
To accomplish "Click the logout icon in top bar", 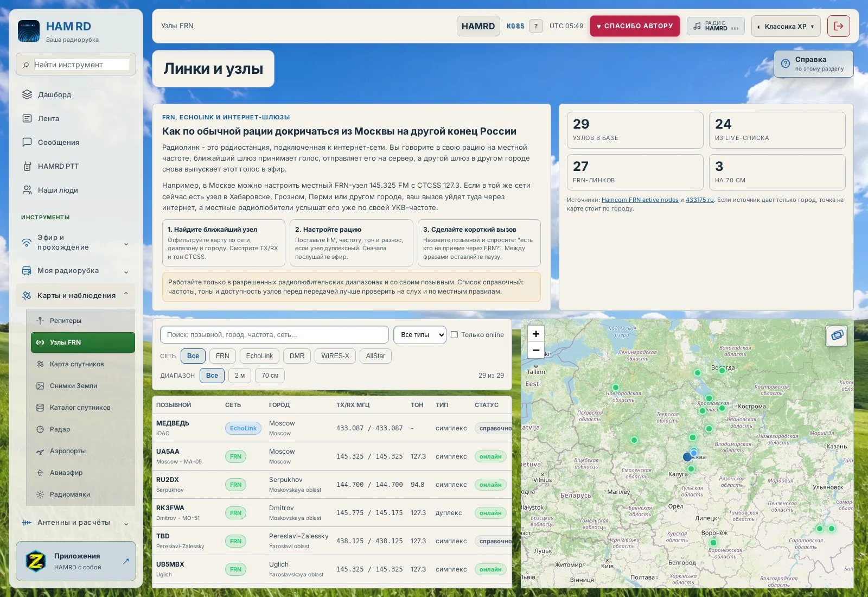I will [x=838, y=26].
